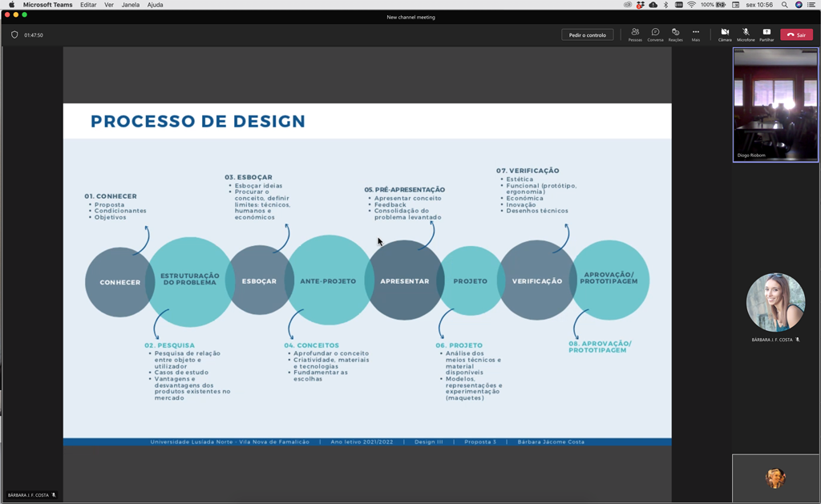Click muted mic icon under Bárbara's photo
The image size is (821, 504).
point(798,340)
